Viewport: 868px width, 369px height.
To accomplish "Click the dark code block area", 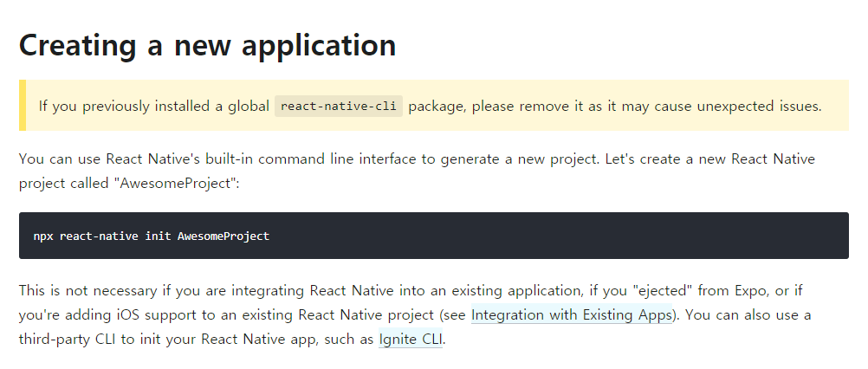I will point(434,236).
